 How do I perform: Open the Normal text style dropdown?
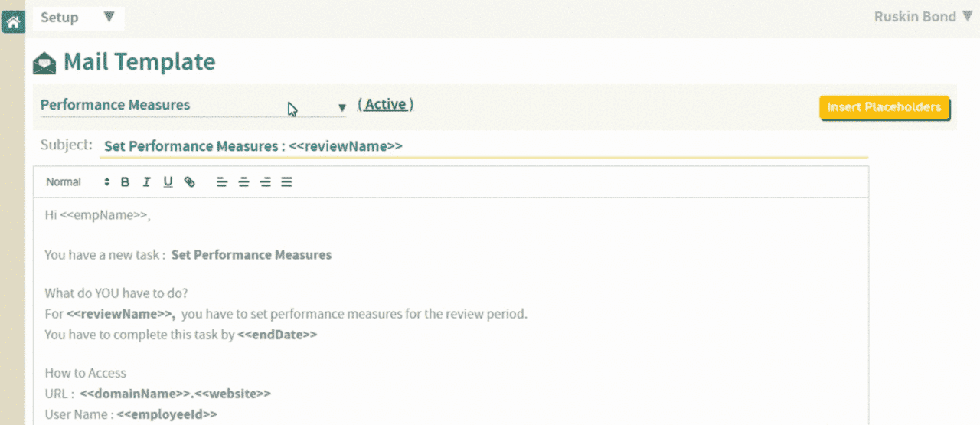(x=77, y=182)
